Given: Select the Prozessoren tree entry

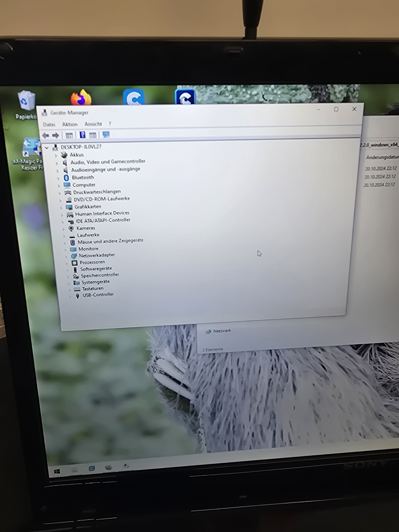Looking at the screenshot, I should coord(92,262).
